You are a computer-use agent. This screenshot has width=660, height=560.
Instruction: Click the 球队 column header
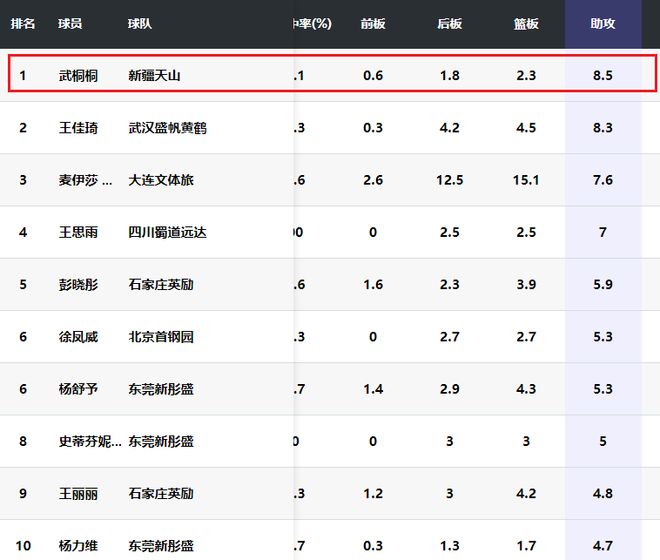(x=141, y=24)
